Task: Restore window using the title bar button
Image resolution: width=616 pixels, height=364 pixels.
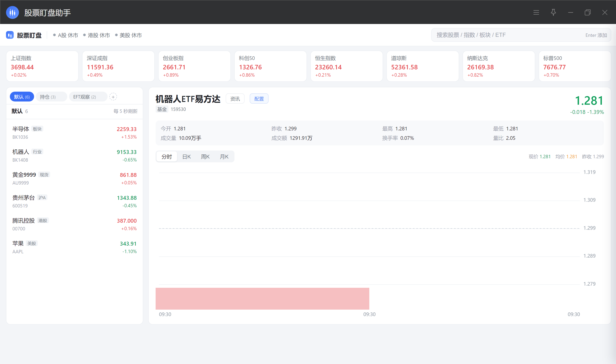Action: click(x=587, y=12)
